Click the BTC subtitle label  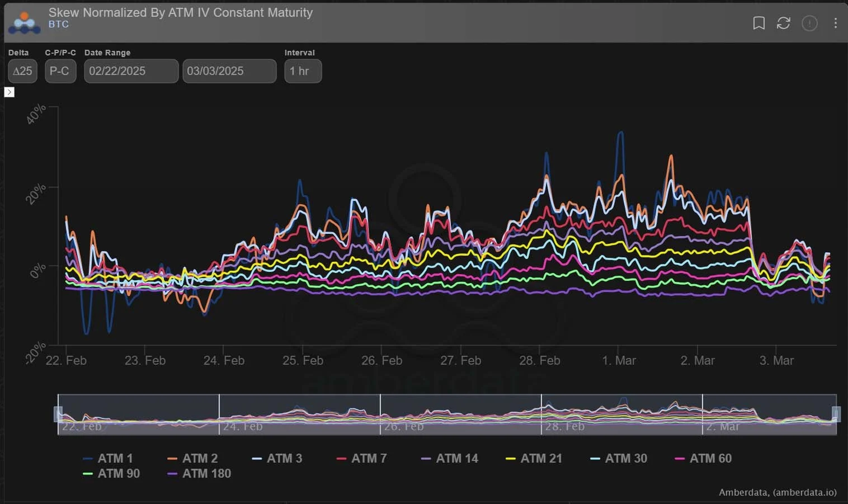tap(59, 24)
